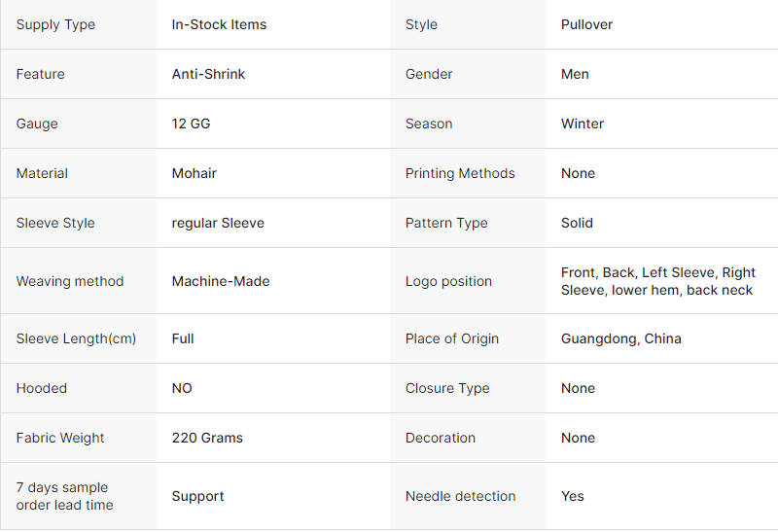Screen dimensions: 778x532
Task: Select the Guangdong, China origin value
Action: 620,338
